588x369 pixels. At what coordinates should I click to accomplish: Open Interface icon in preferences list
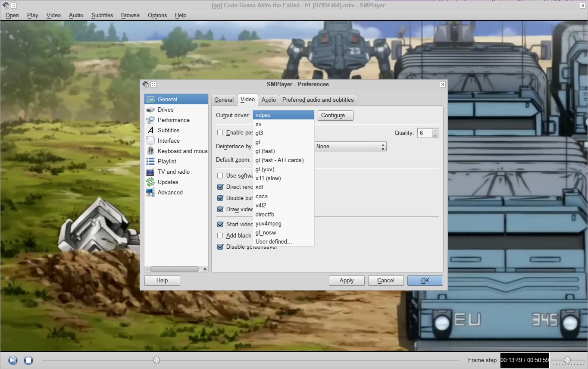pyautogui.click(x=150, y=141)
